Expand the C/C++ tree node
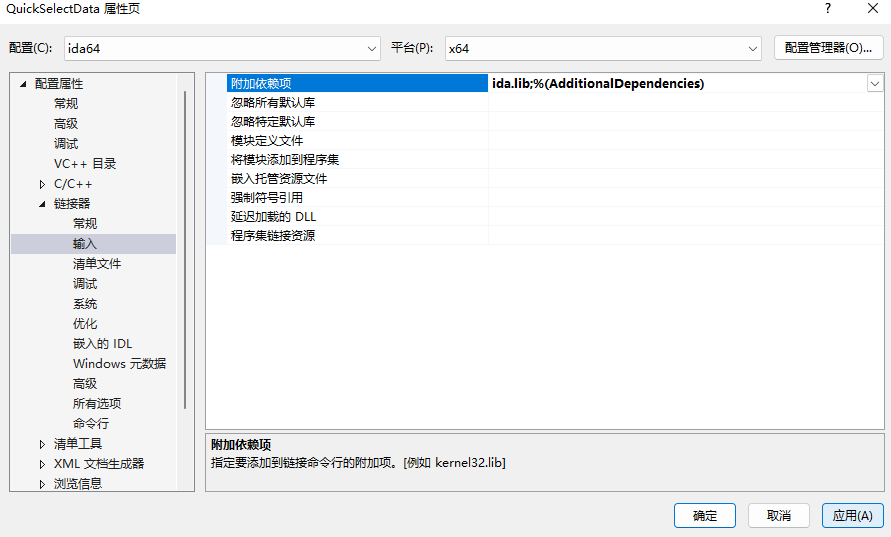 [42, 184]
